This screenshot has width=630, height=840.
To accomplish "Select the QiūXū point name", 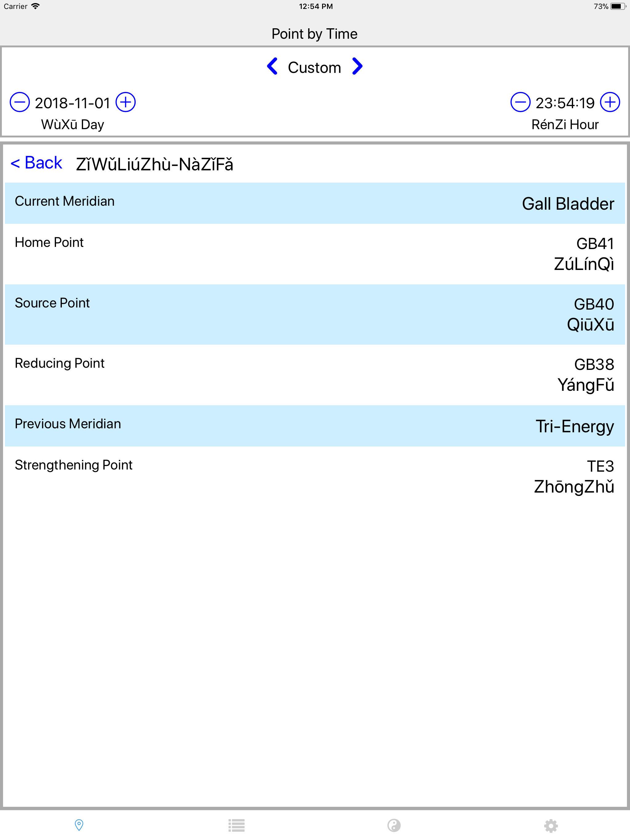I will tap(591, 325).
